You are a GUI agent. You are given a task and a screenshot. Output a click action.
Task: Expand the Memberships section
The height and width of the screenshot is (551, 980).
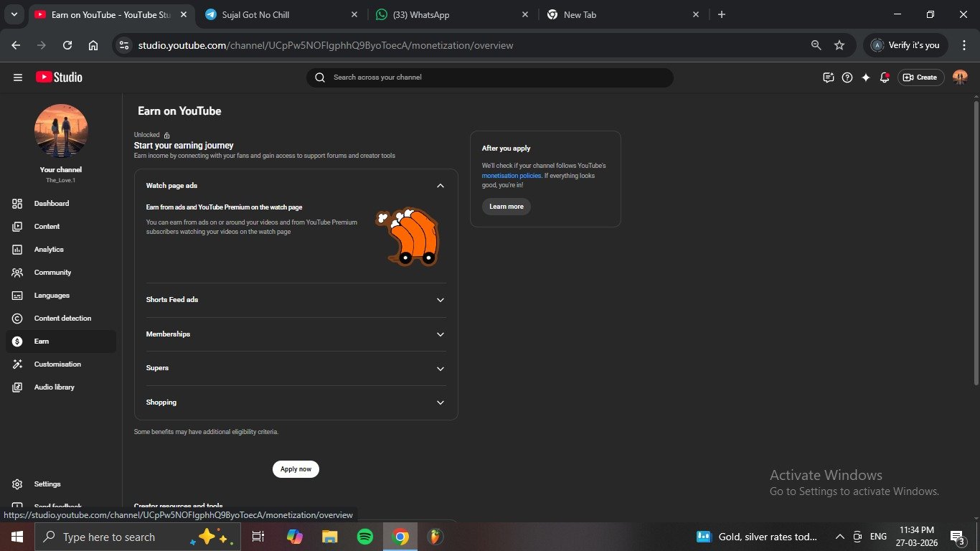(440, 334)
